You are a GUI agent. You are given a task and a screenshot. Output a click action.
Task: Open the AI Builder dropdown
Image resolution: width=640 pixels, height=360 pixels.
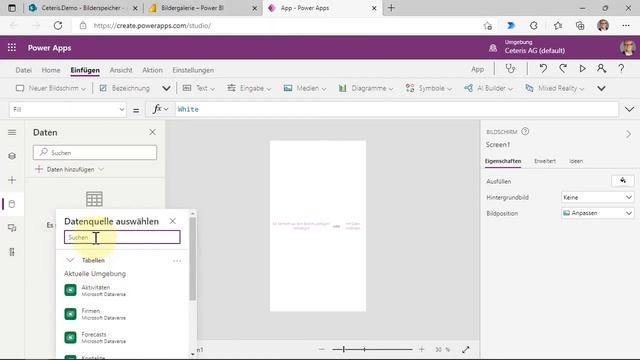point(488,88)
